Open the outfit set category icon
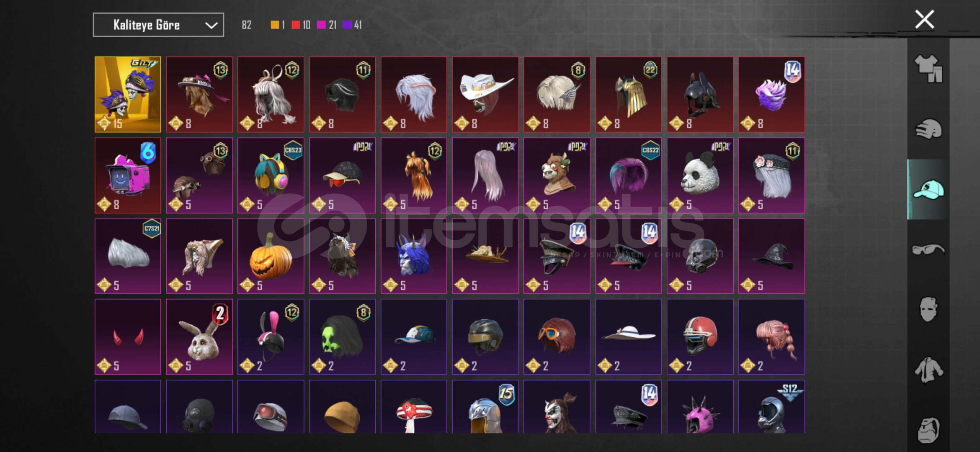The width and height of the screenshot is (980, 452). pyautogui.click(x=928, y=69)
